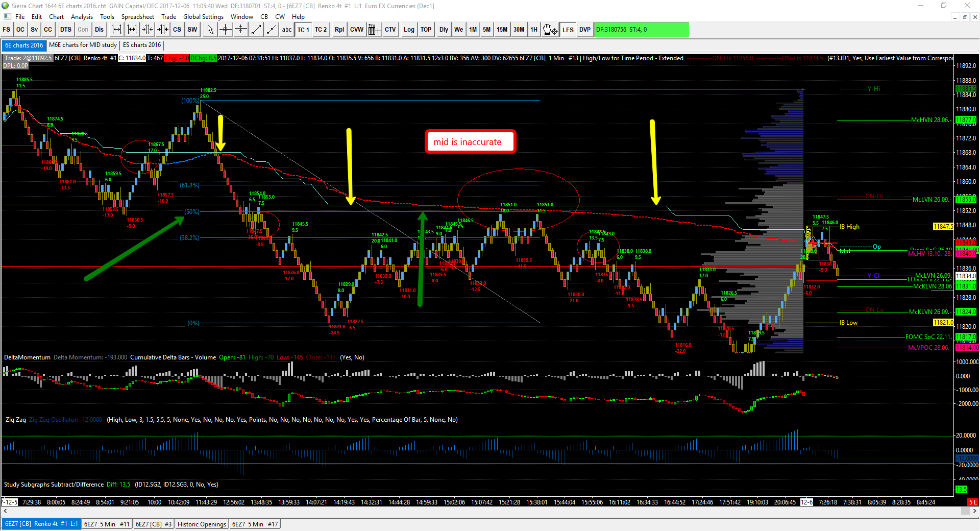Image resolution: width=980 pixels, height=531 pixels.
Task: Click the DVP toolbar button
Action: (x=585, y=30)
